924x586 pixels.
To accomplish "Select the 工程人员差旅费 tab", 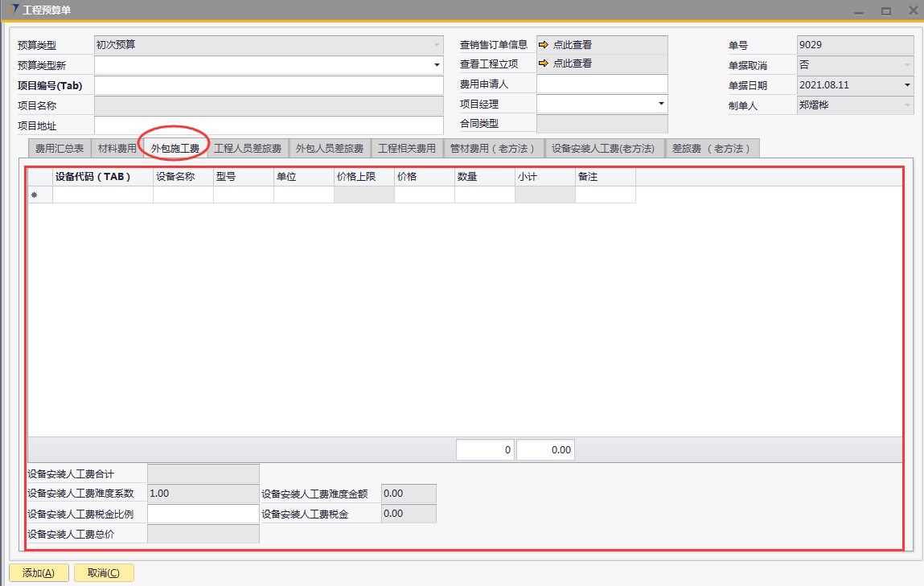I will tap(248, 149).
